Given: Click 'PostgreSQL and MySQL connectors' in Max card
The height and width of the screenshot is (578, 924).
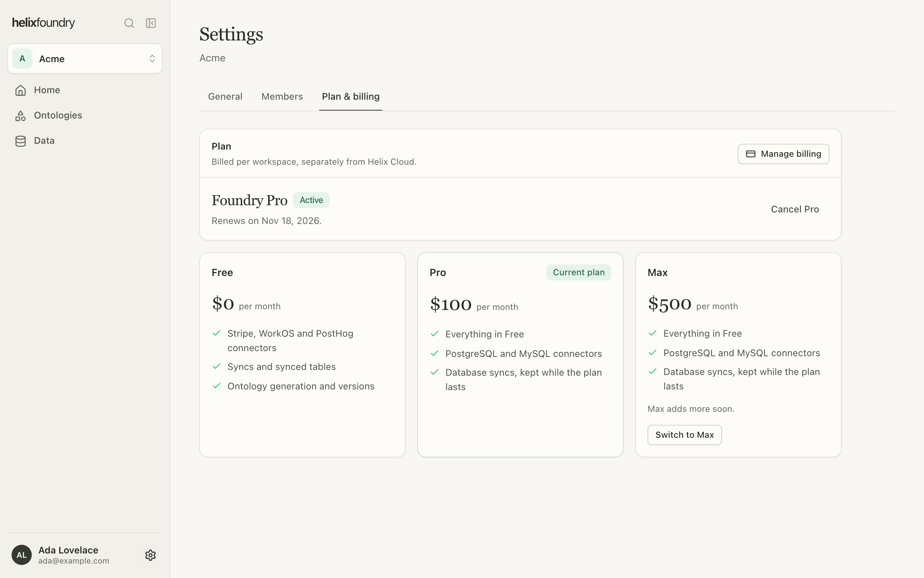Looking at the screenshot, I should [741, 353].
